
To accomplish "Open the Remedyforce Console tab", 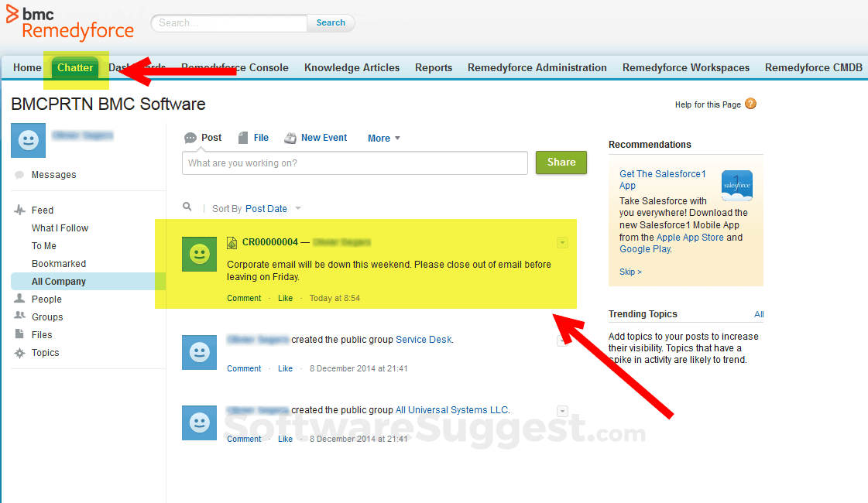I will (x=235, y=67).
